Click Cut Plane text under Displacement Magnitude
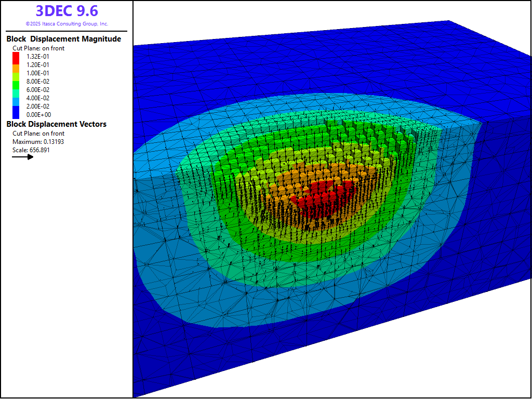 click(38, 48)
